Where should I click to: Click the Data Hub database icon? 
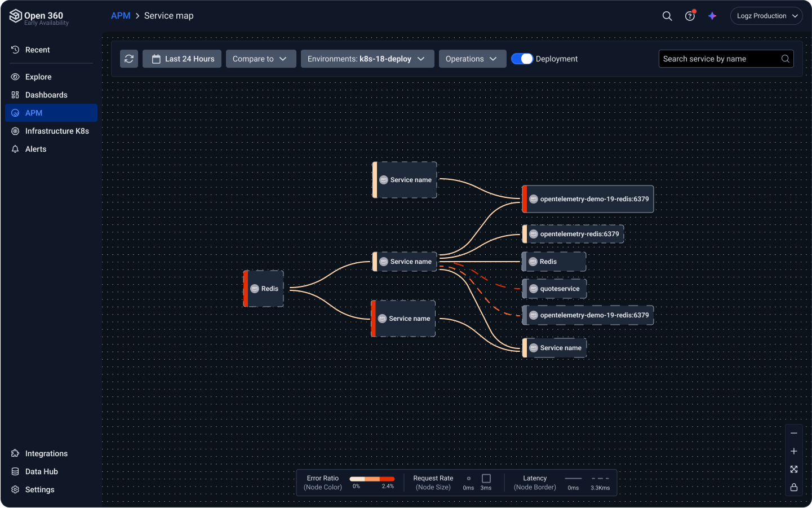click(15, 471)
